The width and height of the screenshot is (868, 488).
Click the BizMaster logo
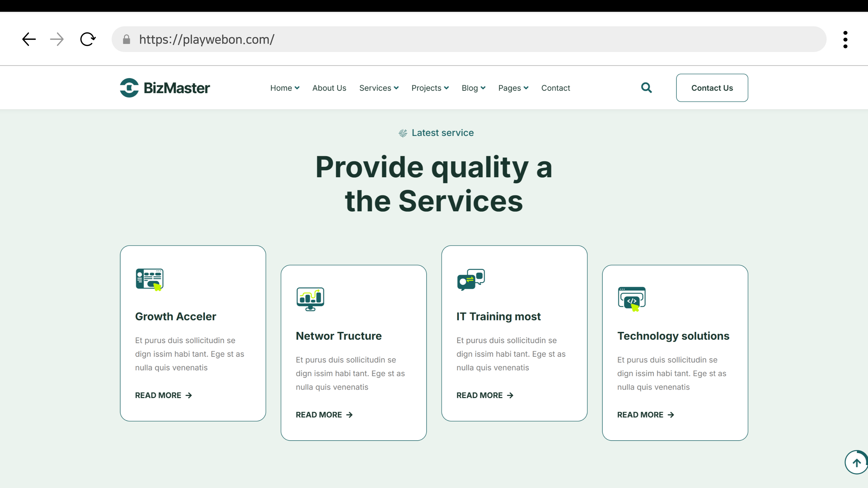[x=165, y=88]
